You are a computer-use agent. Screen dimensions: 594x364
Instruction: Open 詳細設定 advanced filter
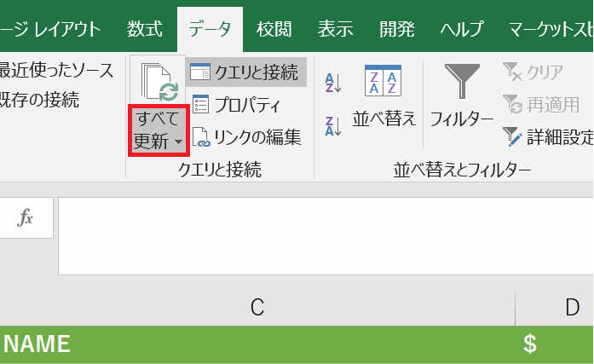(x=548, y=137)
